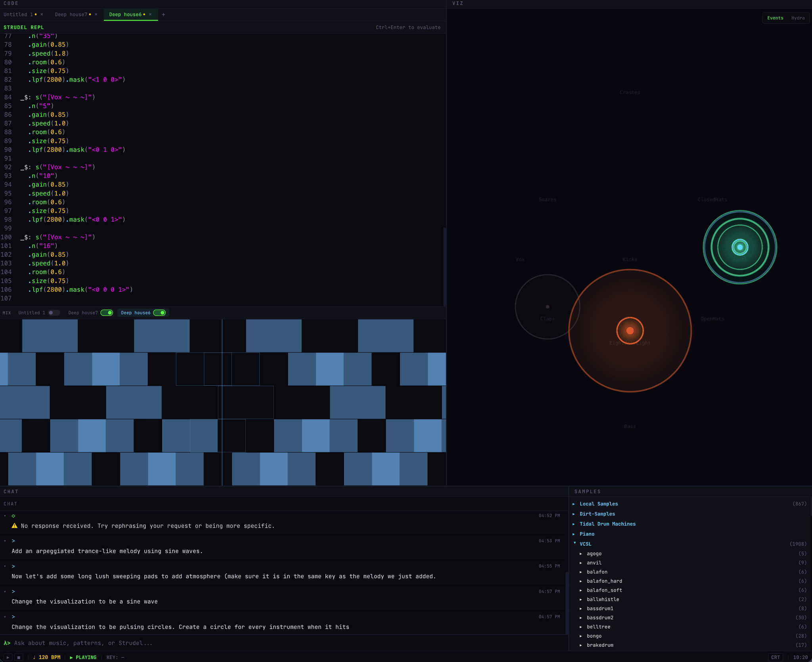Viewport: 812px width, 662px height.
Task: Close the Untitled 1 tab
Action: tap(42, 14)
